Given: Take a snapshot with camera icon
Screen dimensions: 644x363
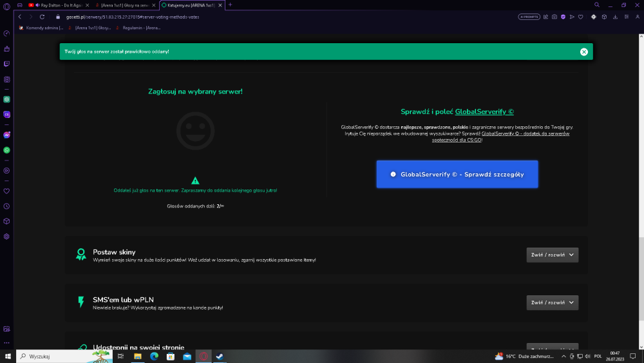Looking at the screenshot, I should [x=554, y=17].
